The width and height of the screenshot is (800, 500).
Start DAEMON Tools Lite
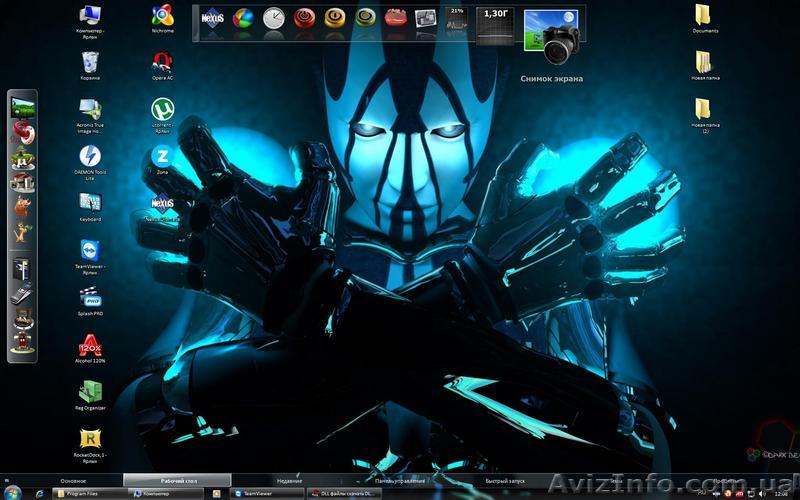[x=90, y=156]
